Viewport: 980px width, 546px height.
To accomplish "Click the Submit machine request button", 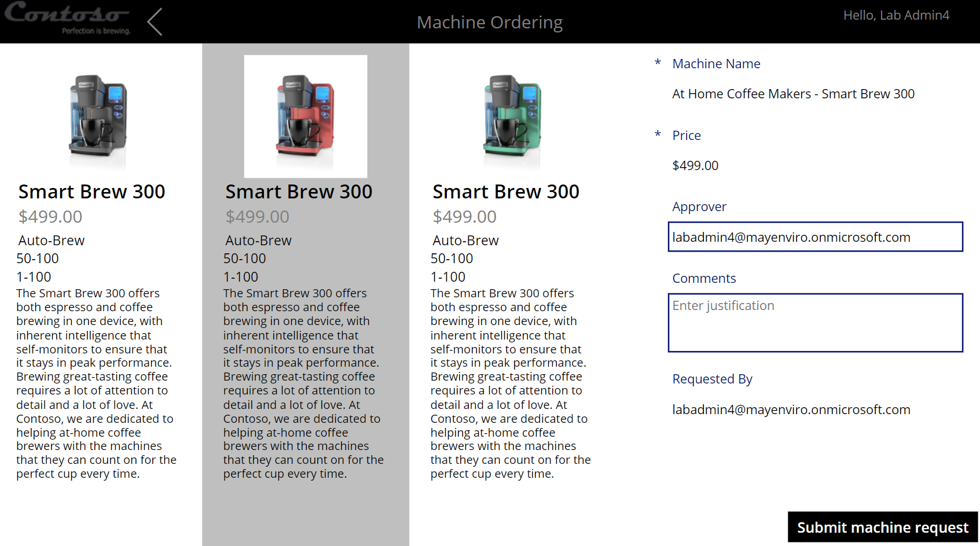I will click(x=883, y=527).
